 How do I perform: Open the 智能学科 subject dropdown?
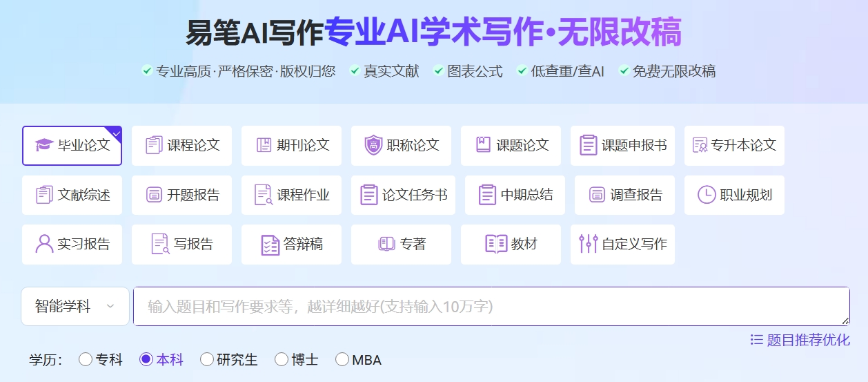coord(75,306)
